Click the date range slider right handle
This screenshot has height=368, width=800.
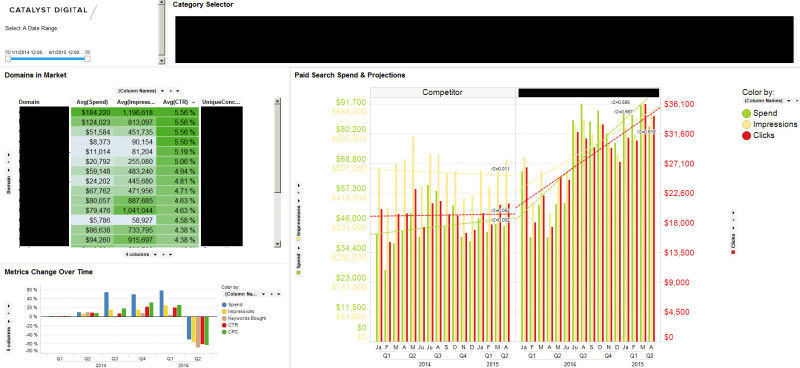pyautogui.click(x=87, y=59)
